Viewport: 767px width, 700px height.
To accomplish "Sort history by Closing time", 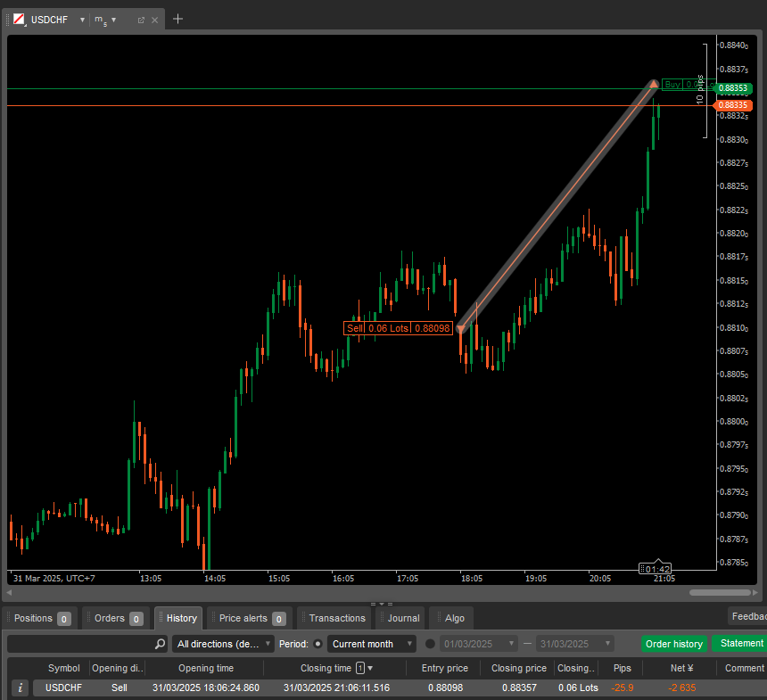I will click(x=326, y=668).
